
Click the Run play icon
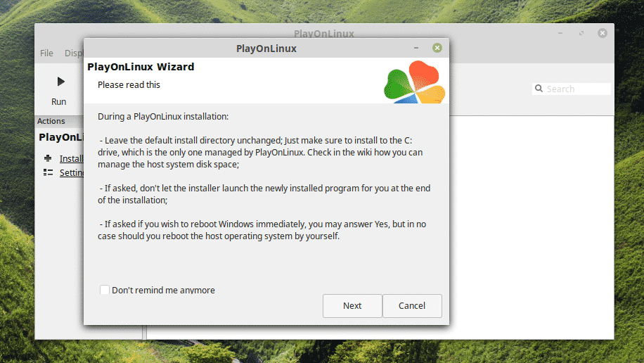[60, 82]
